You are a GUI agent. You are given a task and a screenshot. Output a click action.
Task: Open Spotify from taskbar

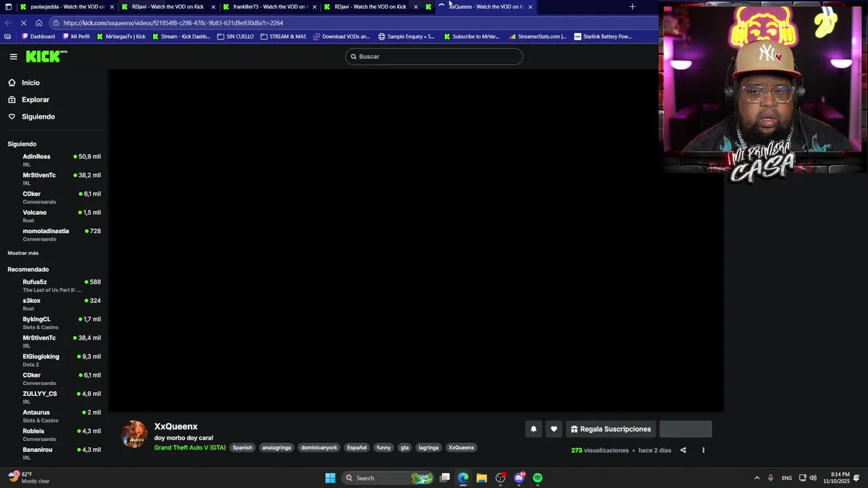[538, 478]
